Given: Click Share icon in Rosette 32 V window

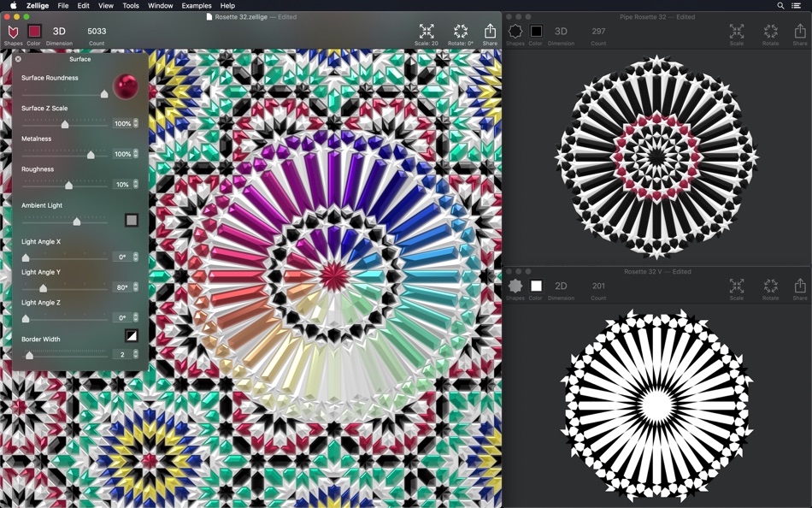Looking at the screenshot, I should [x=799, y=286].
